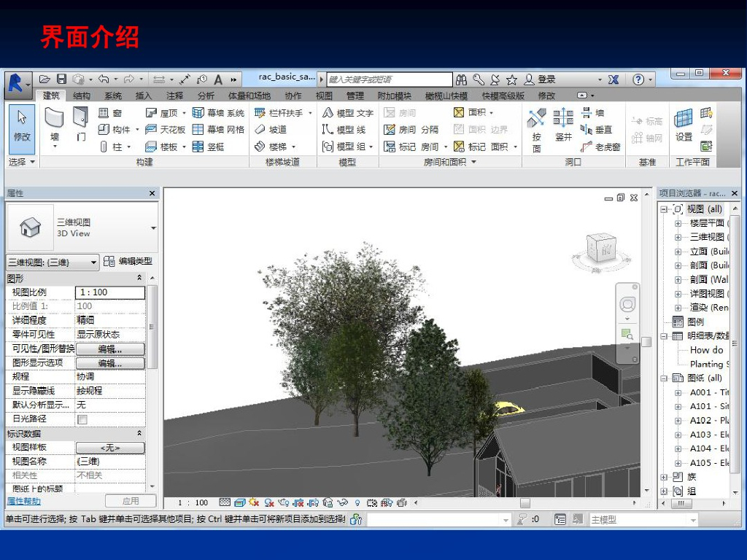Click the 模型 文字 (Model Text) tool
The height and width of the screenshot is (560, 747).
[348, 113]
